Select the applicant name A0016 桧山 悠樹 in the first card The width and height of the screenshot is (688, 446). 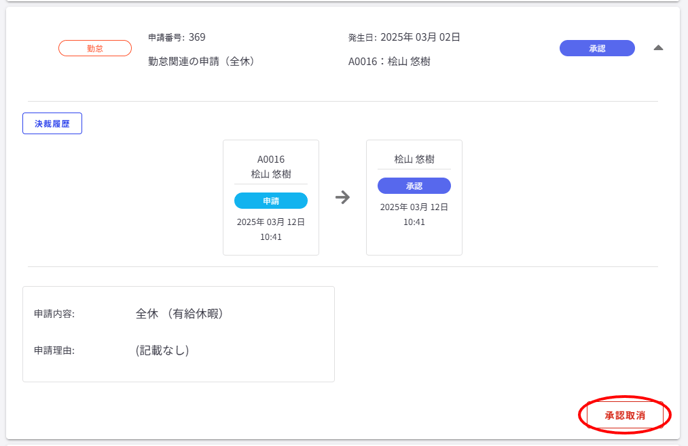point(271,166)
